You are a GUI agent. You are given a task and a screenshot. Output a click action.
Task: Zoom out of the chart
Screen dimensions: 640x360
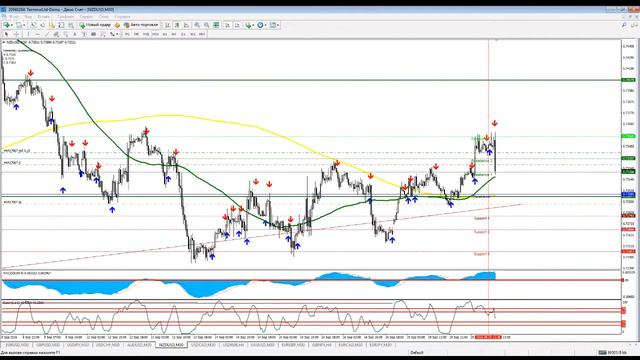click(x=206, y=25)
